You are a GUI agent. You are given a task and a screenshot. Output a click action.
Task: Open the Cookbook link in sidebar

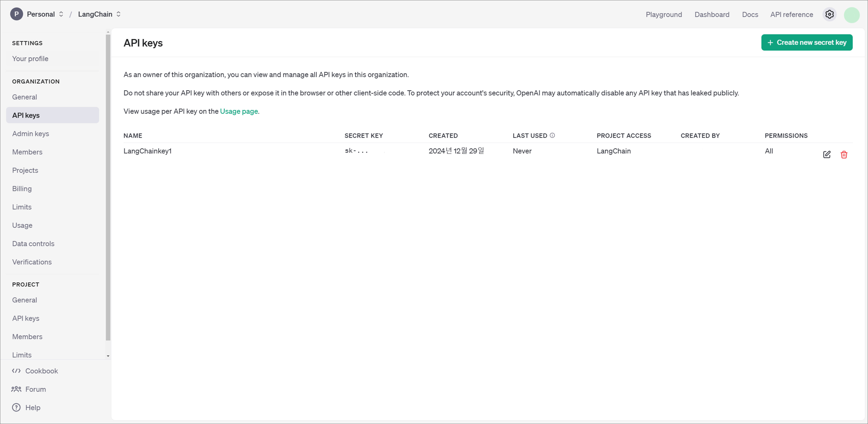[x=41, y=371]
